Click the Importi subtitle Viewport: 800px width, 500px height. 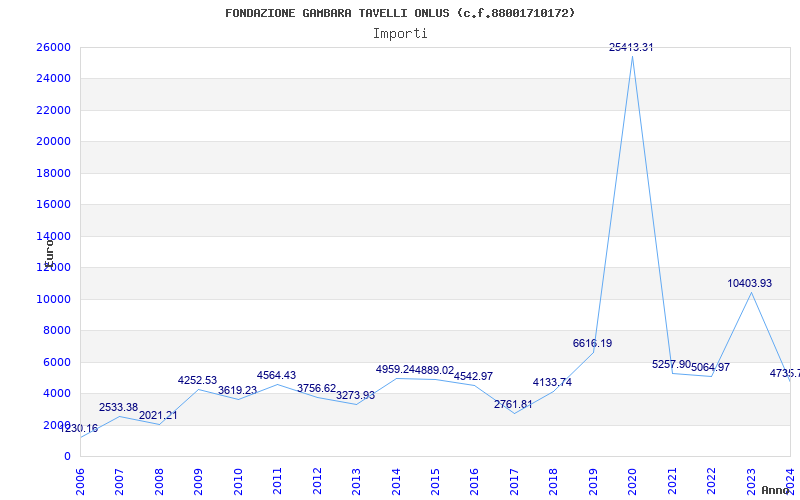point(400,34)
